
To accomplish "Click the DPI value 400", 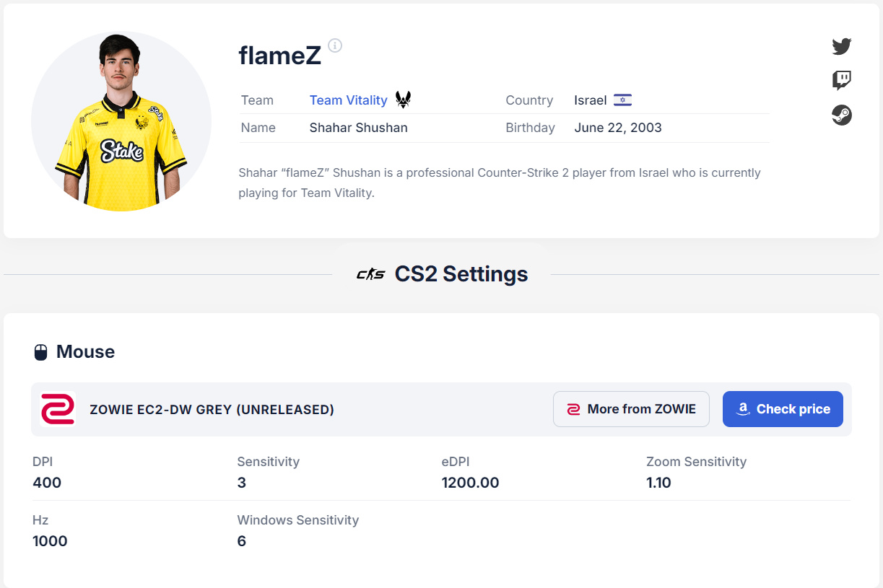I will pyautogui.click(x=47, y=483).
